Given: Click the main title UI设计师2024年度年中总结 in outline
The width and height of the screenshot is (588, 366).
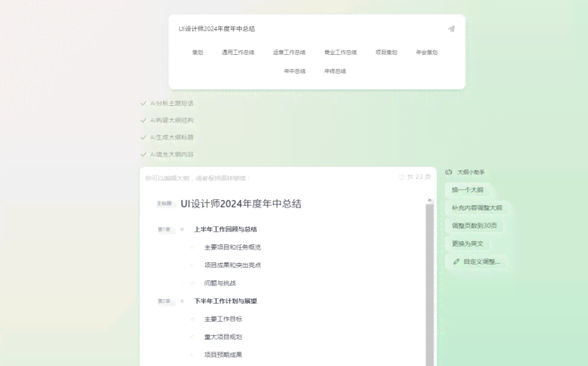Looking at the screenshot, I should coord(241,204).
